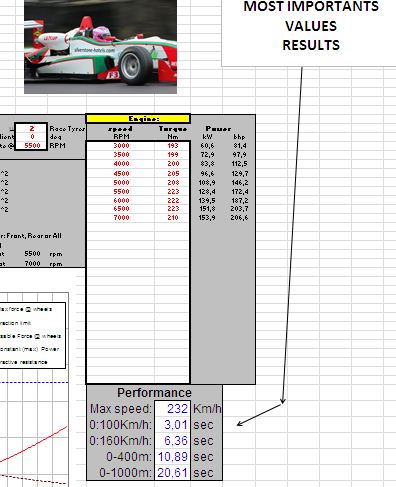Select the 7000 RPM speed cell

tap(121, 217)
